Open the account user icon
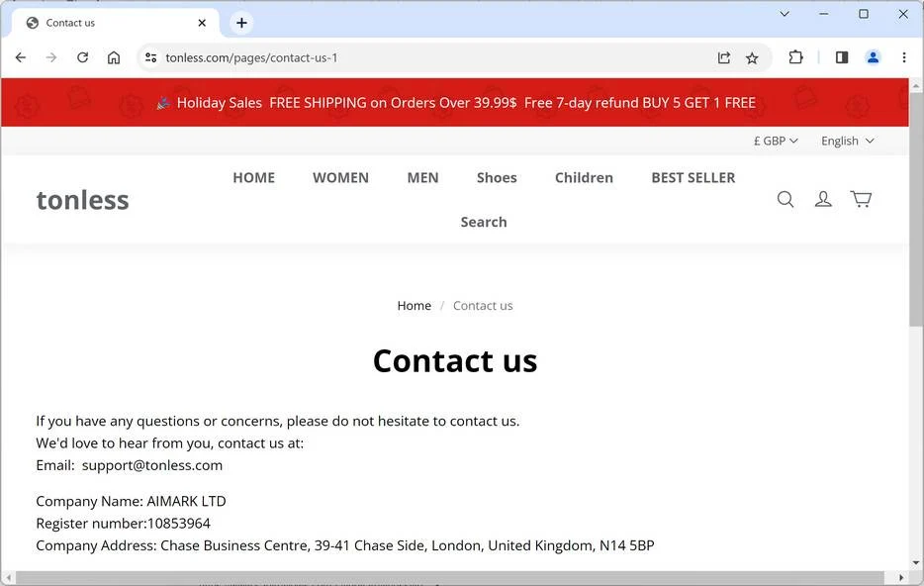 823,199
